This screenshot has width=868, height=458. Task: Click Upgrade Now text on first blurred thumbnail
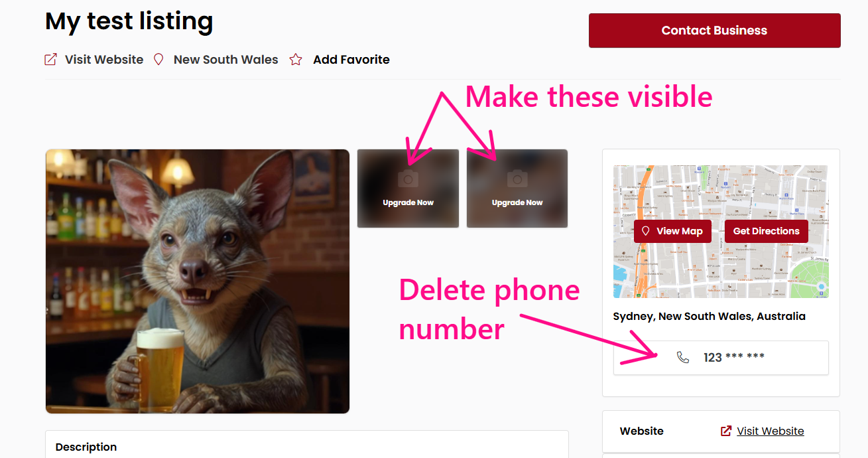(x=408, y=202)
